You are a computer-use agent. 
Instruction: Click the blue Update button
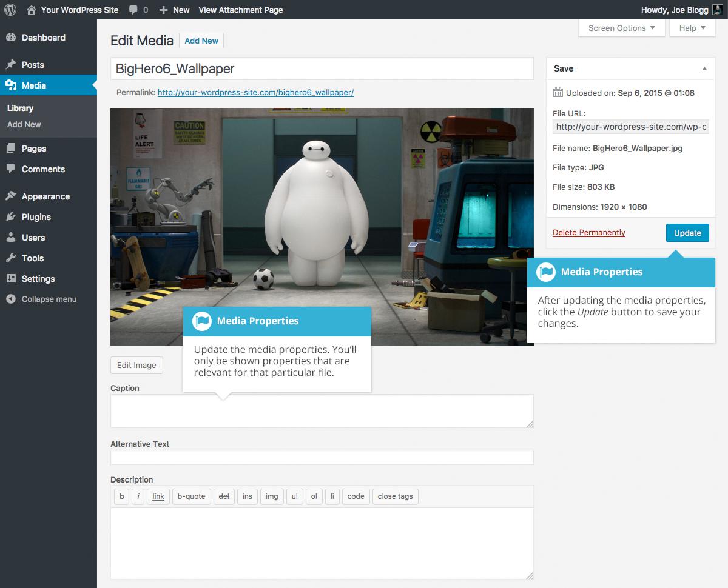pyautogui.click(x=687, y=233)
